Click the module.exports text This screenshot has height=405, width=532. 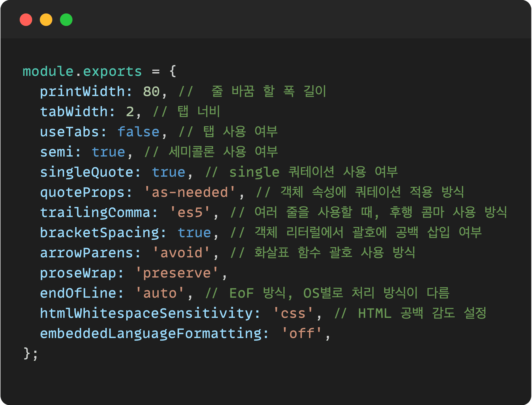click(x=82, y=72)
